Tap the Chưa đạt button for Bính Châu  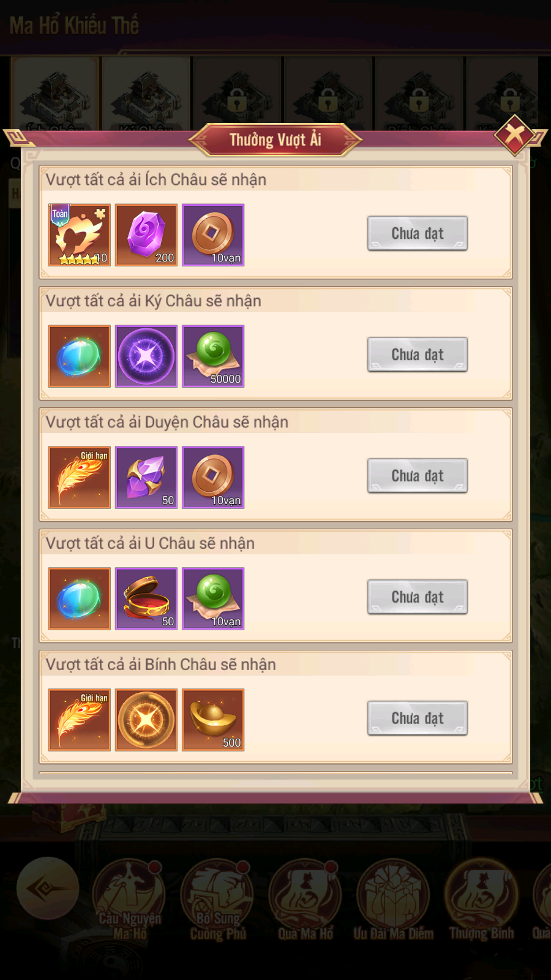click(418, 718)
